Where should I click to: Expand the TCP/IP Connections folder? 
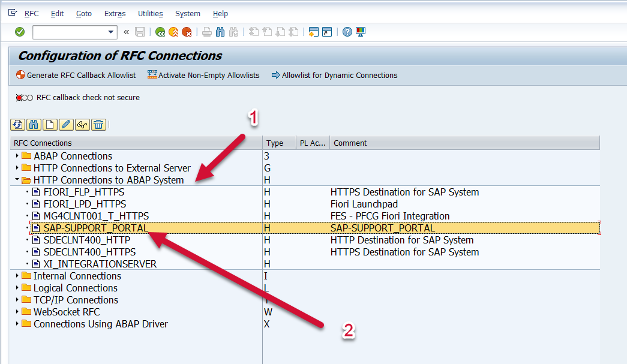click(17, 300)
